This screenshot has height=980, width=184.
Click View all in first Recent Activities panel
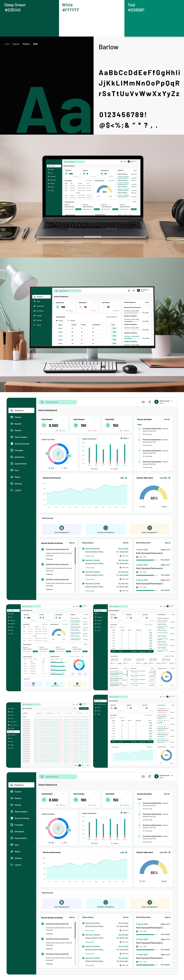tap(167, 419)
